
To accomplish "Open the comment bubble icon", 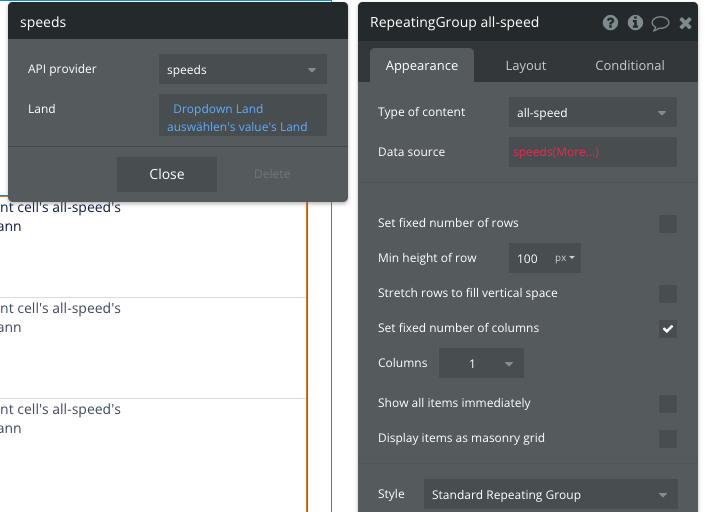I will 660,23.
